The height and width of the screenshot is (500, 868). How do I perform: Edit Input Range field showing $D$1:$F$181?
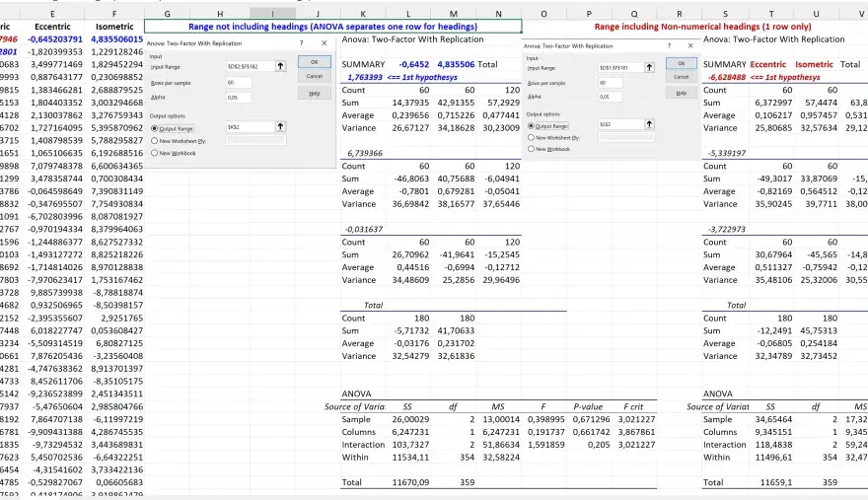[x=620, y=67]
